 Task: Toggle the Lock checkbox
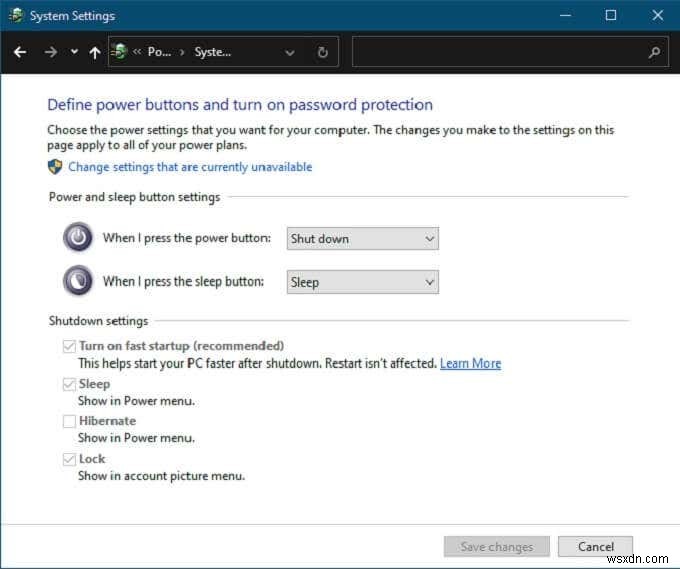click(x=69, y=459)
